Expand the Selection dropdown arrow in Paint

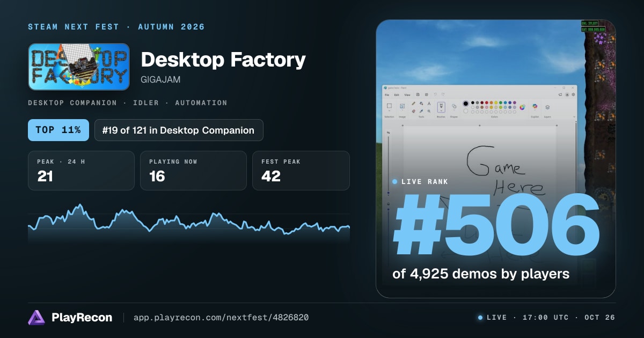pyautogui.click(x=389, y=111)
